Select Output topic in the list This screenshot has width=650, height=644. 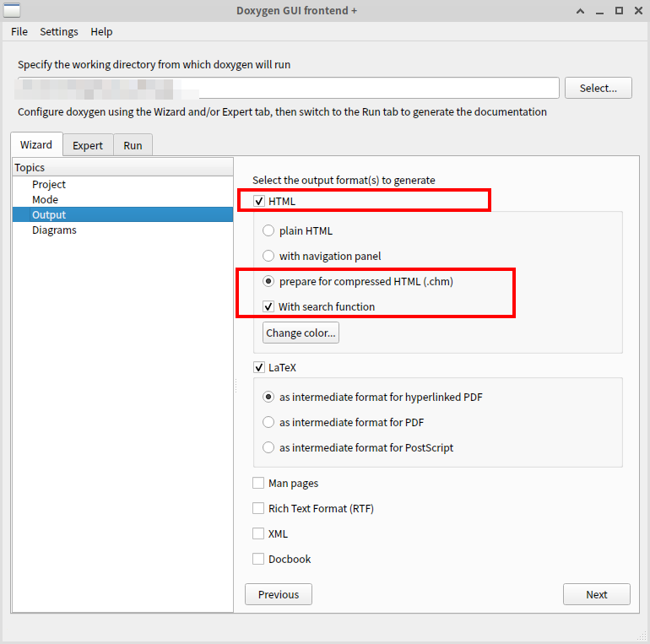pyautogui.click(x=122, y=214)
